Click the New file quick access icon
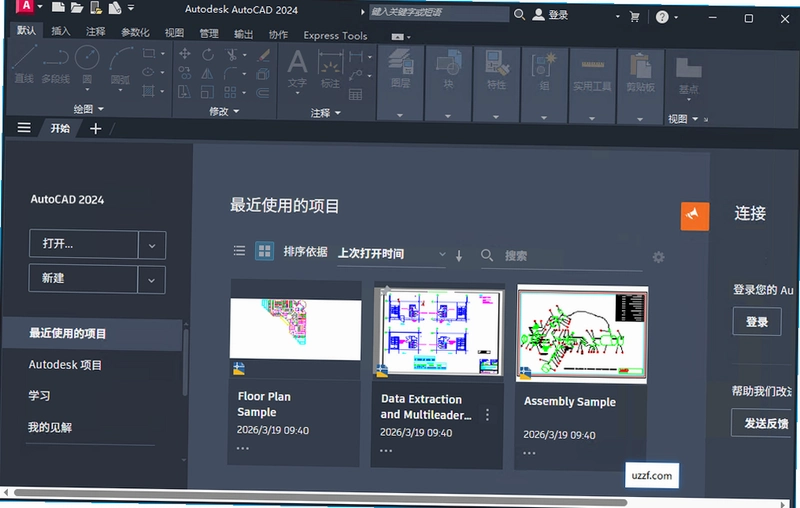 pos(58,7)
